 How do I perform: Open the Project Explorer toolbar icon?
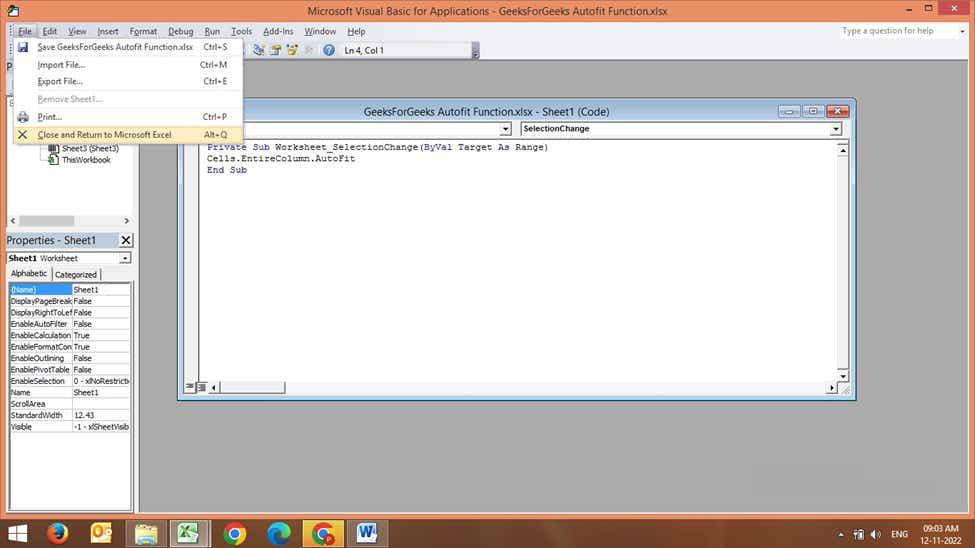(259, 50)
